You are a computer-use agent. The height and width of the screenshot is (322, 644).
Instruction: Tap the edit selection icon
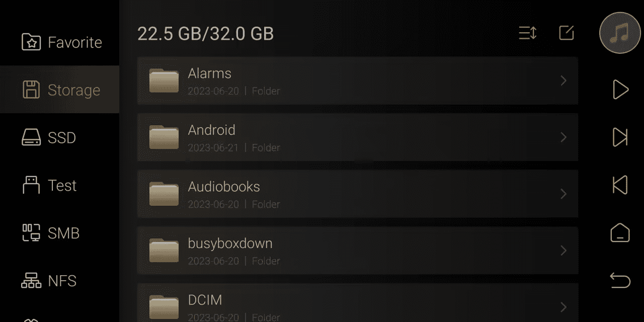tap(567, 33)
